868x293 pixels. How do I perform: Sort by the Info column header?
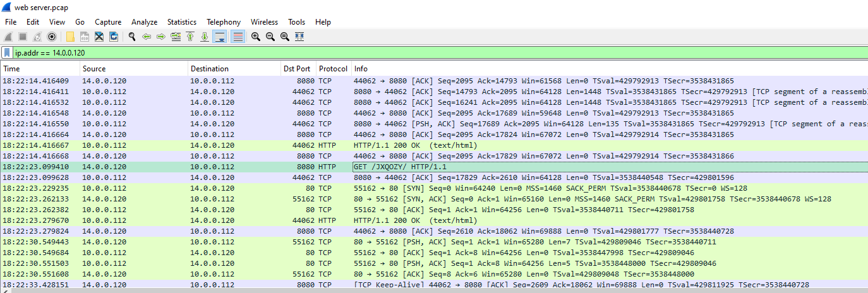[610, 69]
